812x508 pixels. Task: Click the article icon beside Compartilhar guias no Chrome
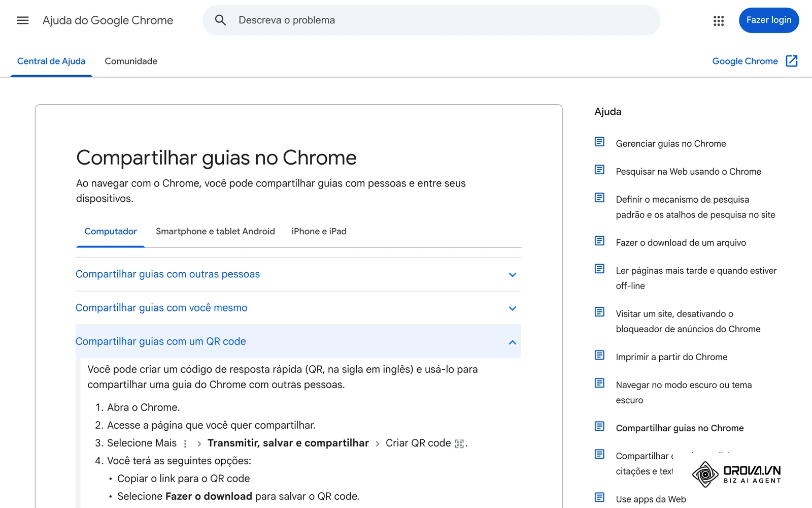[599, 426]
